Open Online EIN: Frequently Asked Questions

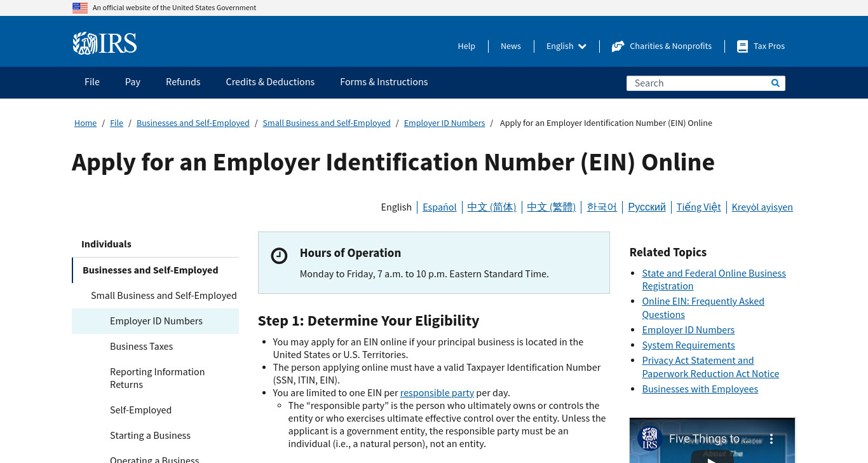click(x=703, y=308)
